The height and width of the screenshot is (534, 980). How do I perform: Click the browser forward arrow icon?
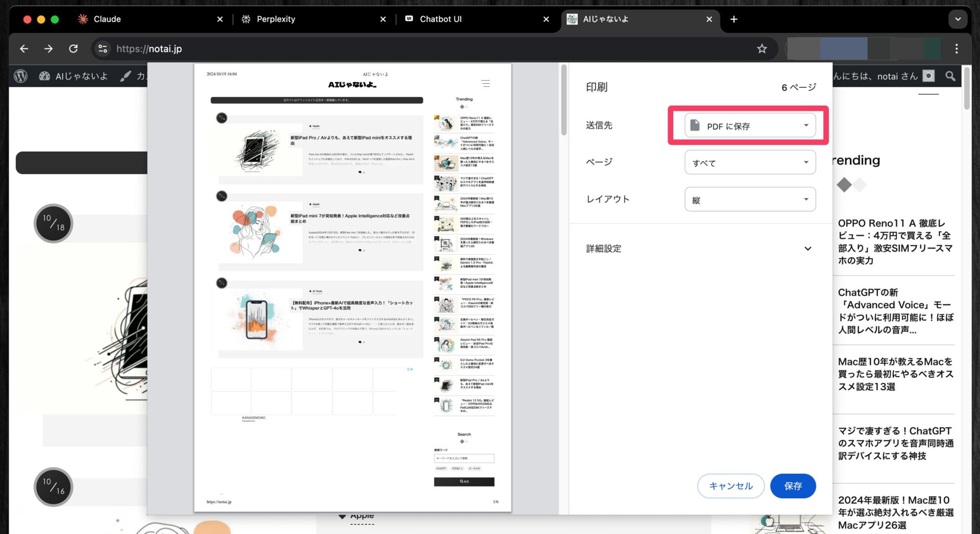(48, 48)
